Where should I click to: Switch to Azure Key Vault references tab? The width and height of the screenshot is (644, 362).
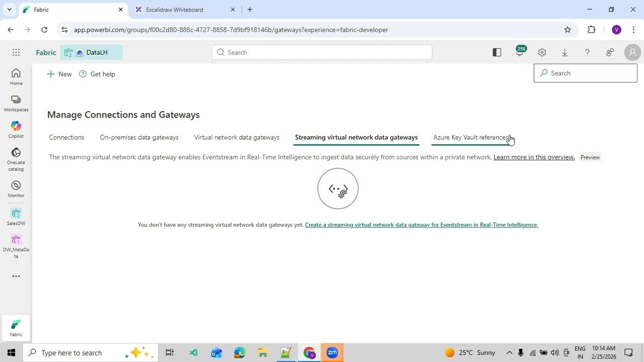coord(471,137)
